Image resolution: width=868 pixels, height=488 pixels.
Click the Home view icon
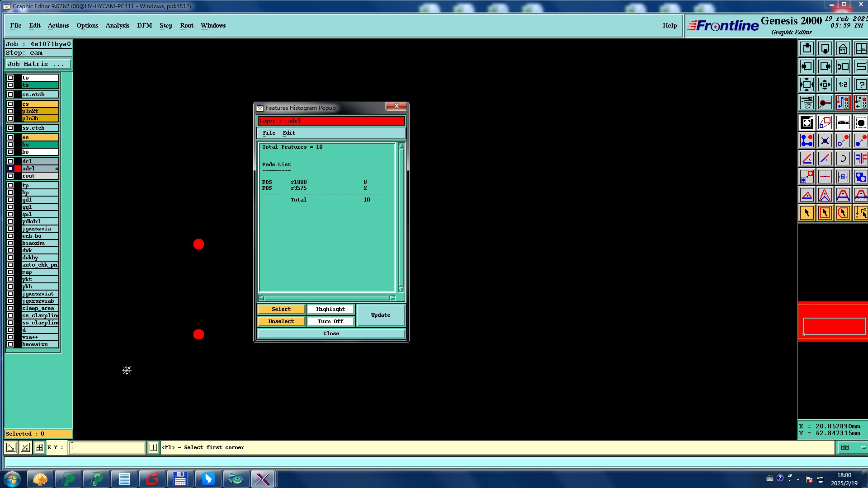843,48
